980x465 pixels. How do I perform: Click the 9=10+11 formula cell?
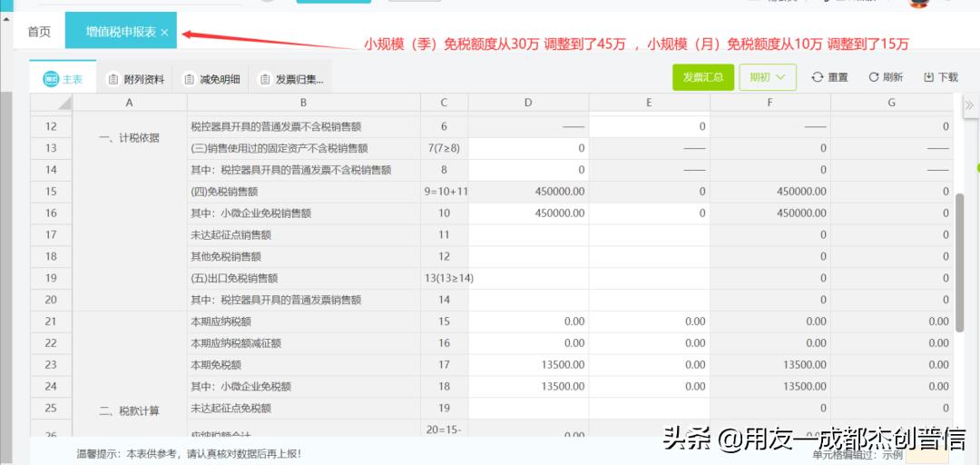click(x=445, y=192)
